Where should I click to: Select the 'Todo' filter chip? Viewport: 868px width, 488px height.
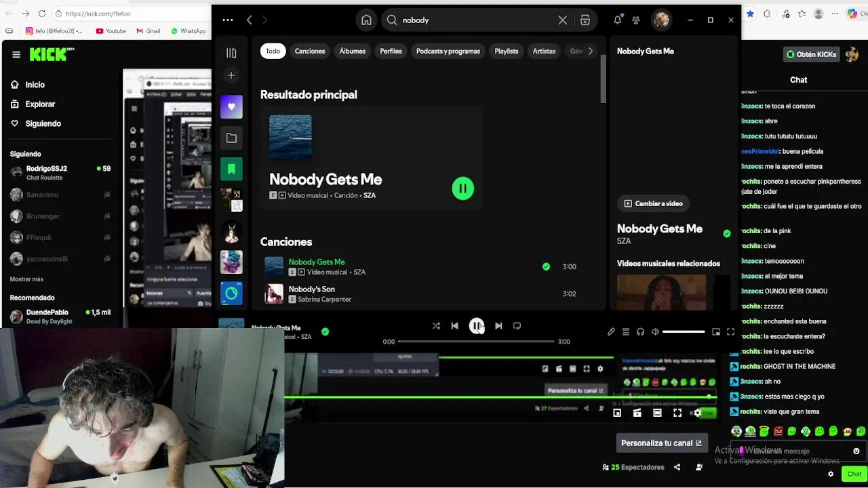(273, 51)
